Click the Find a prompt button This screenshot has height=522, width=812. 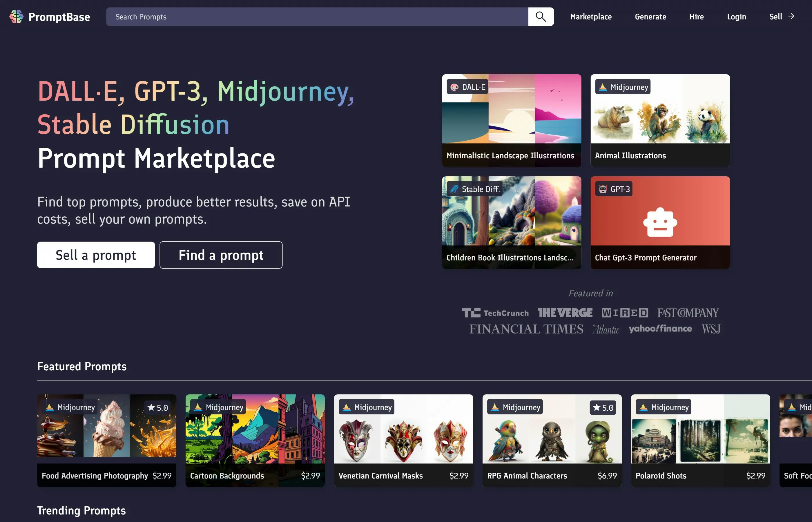221,255
